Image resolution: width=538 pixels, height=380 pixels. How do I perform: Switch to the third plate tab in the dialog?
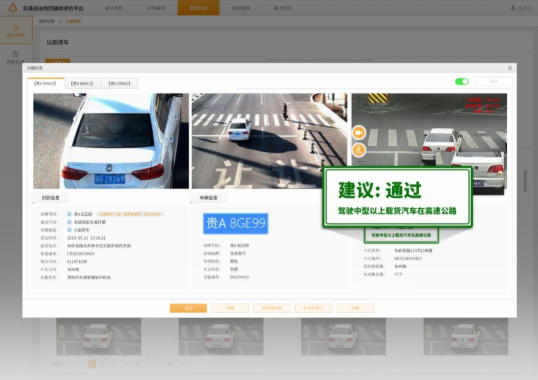pos(119,83)
